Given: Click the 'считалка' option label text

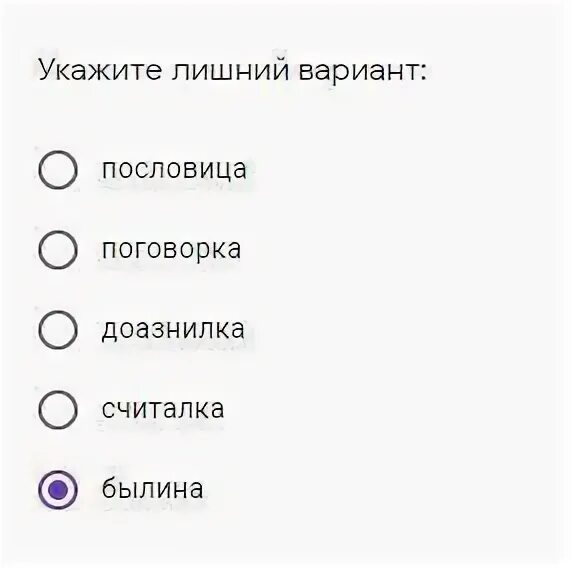Looking at the screenshot, I should 163,409.
